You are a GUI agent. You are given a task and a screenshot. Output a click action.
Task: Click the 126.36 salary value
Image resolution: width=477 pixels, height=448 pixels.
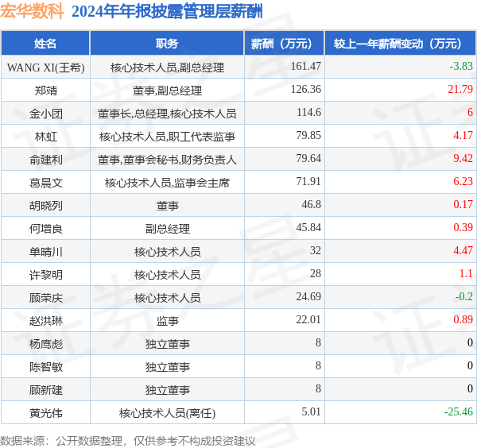coord(306,89)
